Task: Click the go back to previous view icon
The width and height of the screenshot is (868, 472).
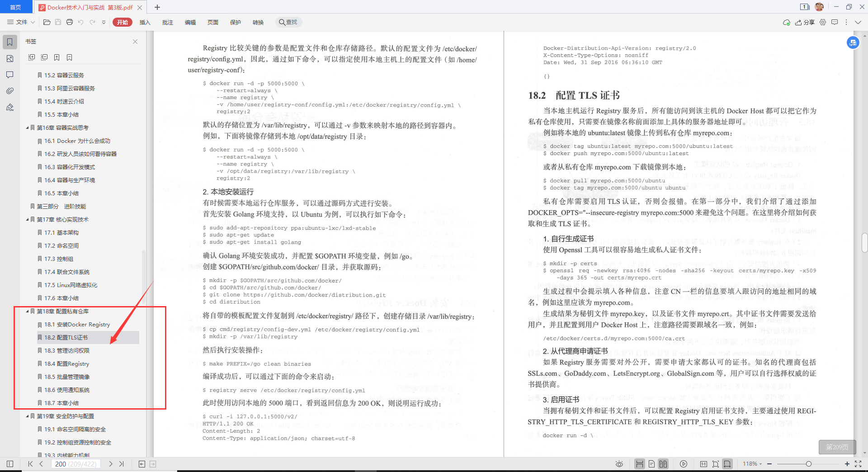Action: pos(142,464)
